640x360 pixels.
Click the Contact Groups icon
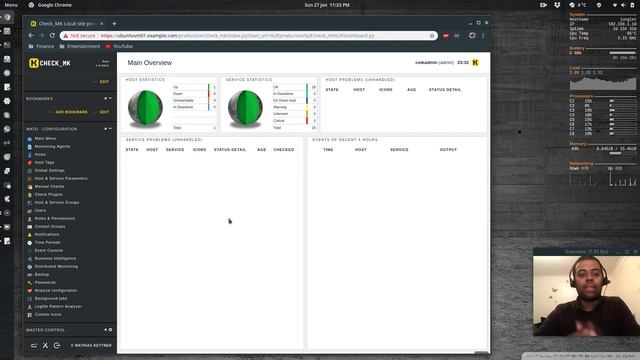29,227
